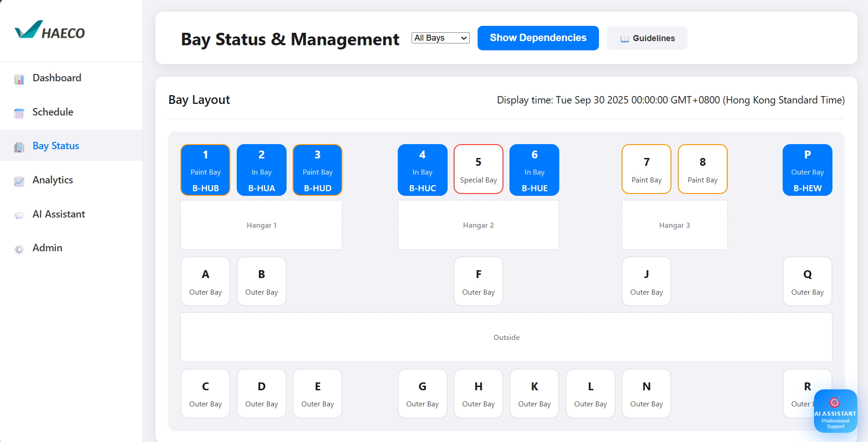Open the floating AI Assistant support widget
This screenshot has height=442, width=868.
(836, 411)
